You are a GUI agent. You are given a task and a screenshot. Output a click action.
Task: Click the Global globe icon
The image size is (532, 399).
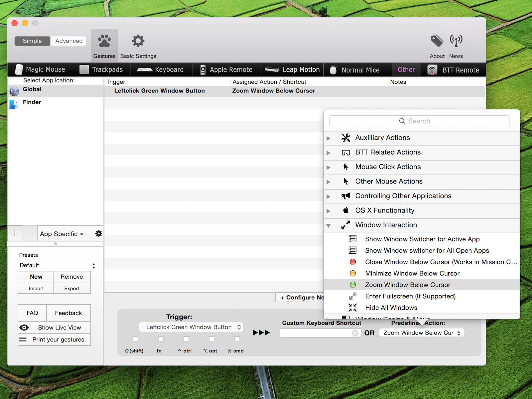click(x=14, y=91)
